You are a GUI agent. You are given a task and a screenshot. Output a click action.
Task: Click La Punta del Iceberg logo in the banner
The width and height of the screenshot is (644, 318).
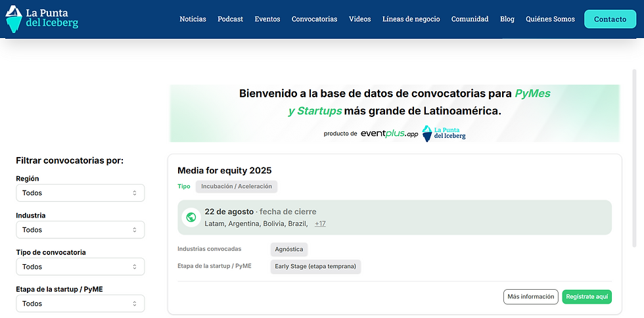pyautogui.click(x=444, y=133)
